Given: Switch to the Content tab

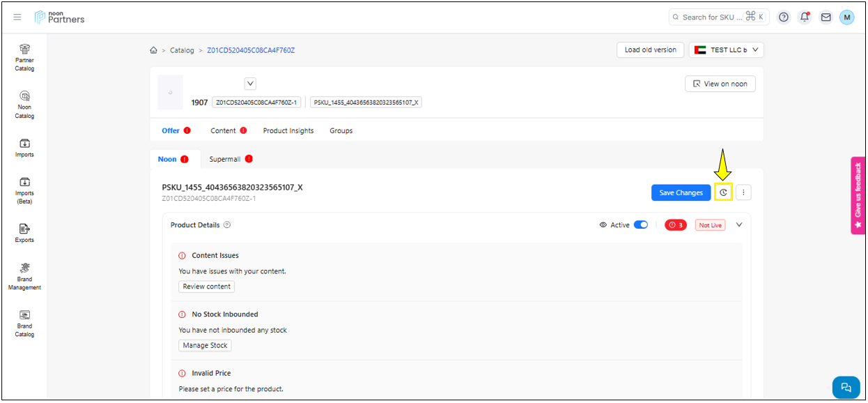Looking at the screenshot, I should pyautogui.click(x=224, y=130).
